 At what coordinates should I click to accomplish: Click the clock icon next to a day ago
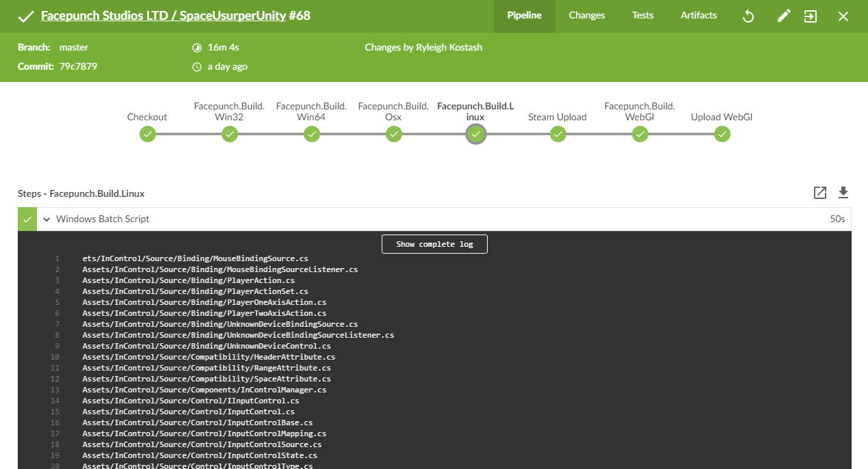pyautogui.click(x=197, y=67)
